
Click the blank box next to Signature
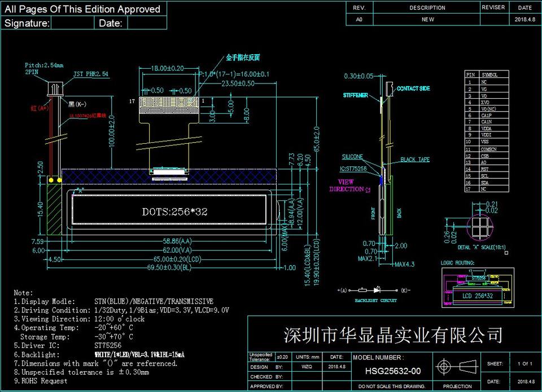(x=73, y=23)
